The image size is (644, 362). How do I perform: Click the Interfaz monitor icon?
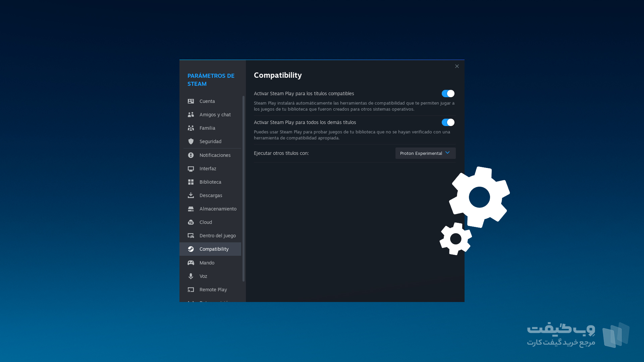191,169
